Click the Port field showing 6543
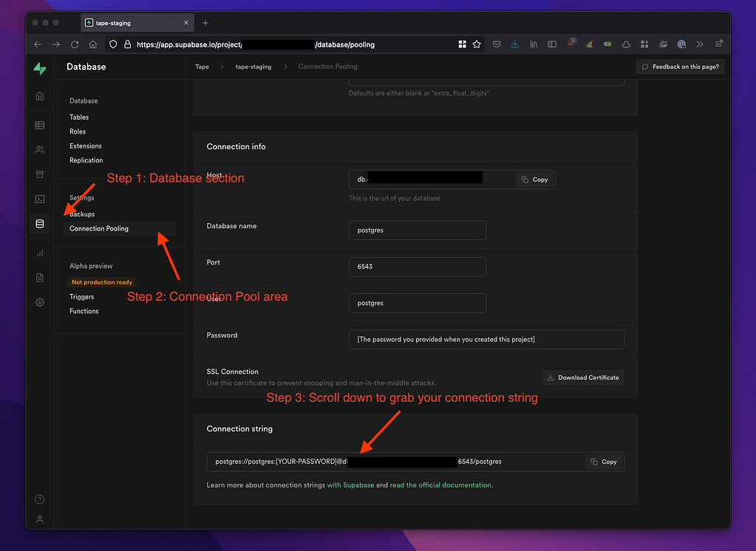This screenshot has width=756, height=551. pyautogui.click(x=418, y=267)
